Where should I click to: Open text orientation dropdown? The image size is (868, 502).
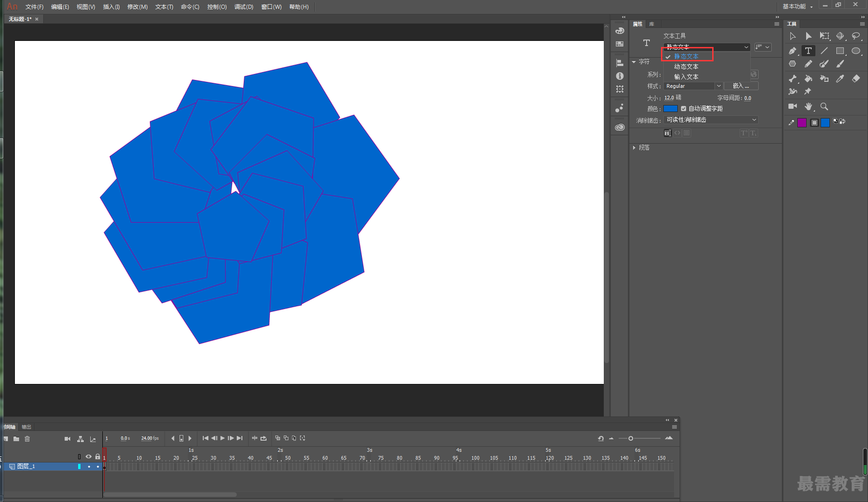pyautogui.click(x=763, y=47)
